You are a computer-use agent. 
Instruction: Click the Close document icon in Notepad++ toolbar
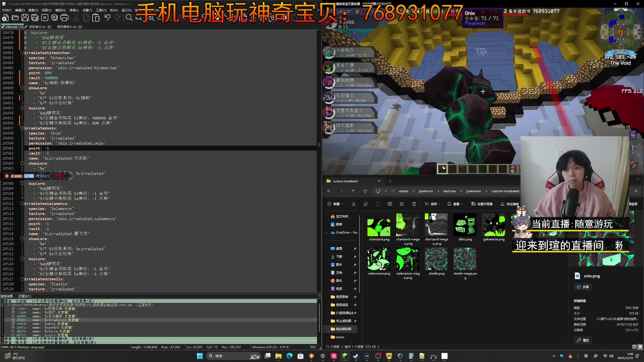[x=45, y=18]
